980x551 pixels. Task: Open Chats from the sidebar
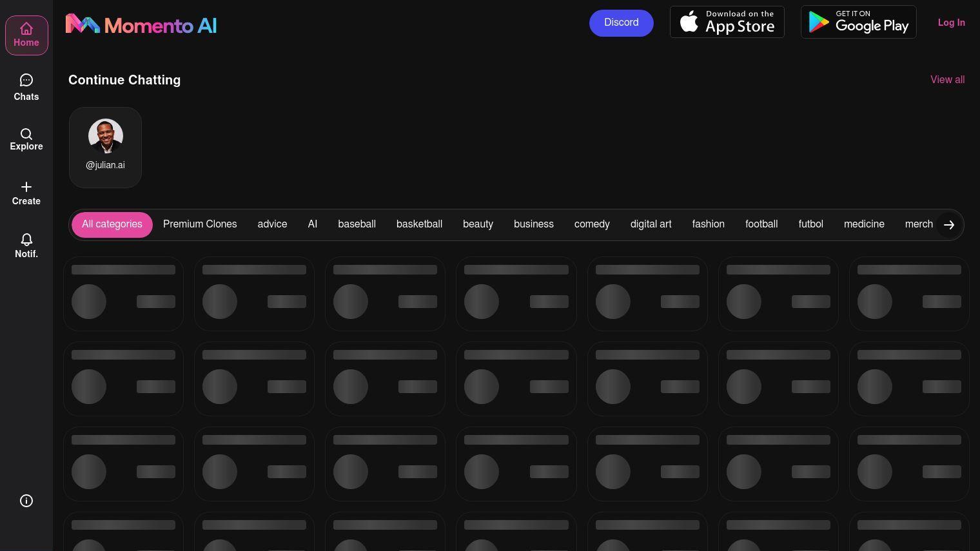click(x=26, y=88)
